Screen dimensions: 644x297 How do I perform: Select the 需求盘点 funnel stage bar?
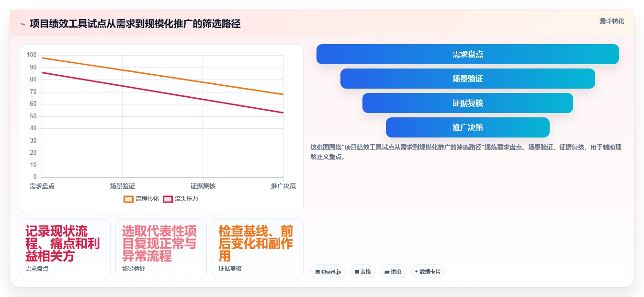tap(467, 54)
